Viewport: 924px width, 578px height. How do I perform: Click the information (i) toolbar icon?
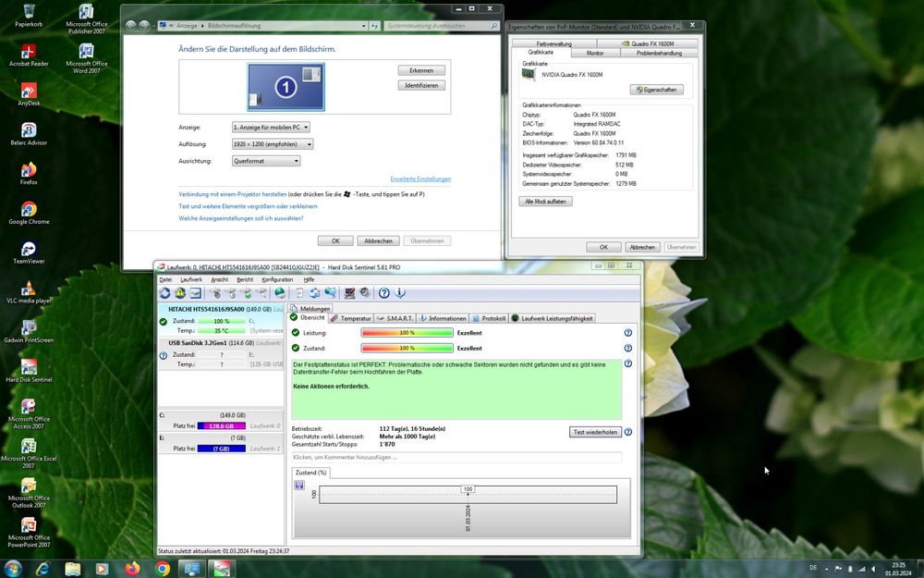pos(400,293)
